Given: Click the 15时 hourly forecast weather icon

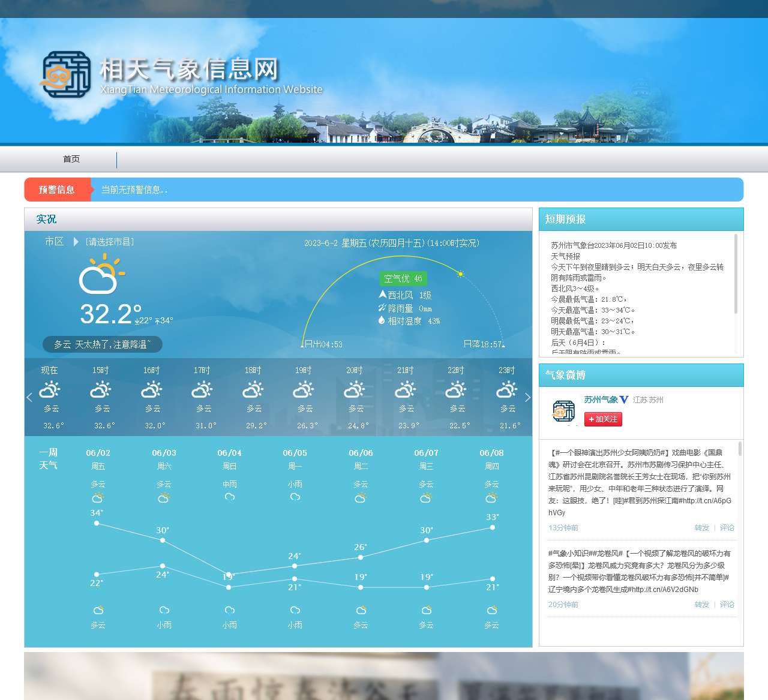Looking at the screenshot, I should point(101,390).
